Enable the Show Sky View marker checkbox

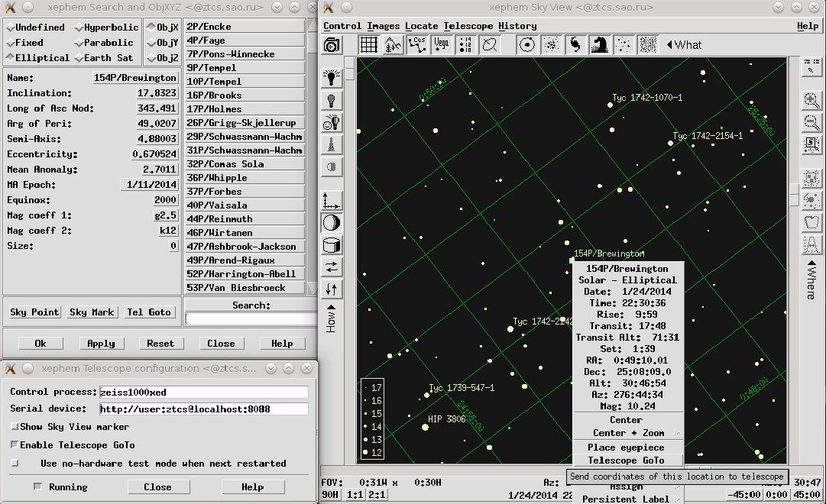click(15, 427)
